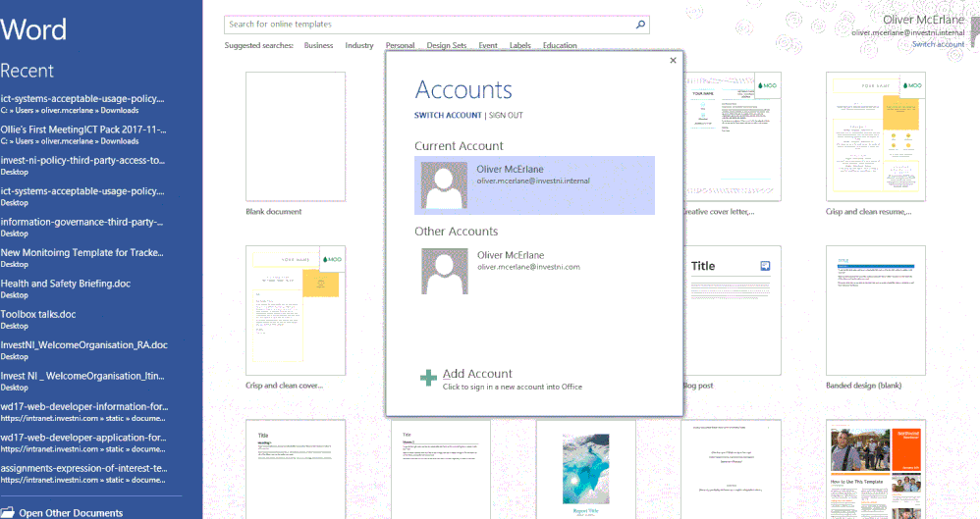Open the newsletter template with photos
980x519 pixels.
tap(876, 470)
